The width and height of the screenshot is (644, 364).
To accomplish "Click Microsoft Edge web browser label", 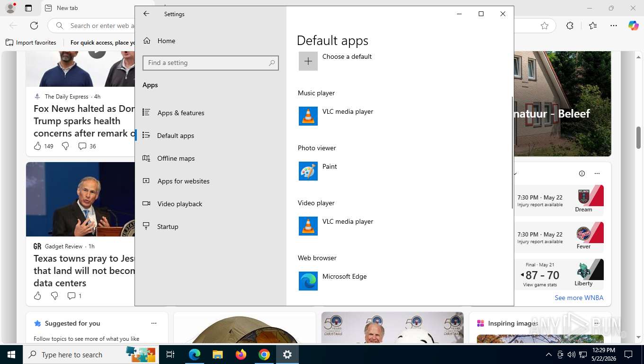I will 345,276.
